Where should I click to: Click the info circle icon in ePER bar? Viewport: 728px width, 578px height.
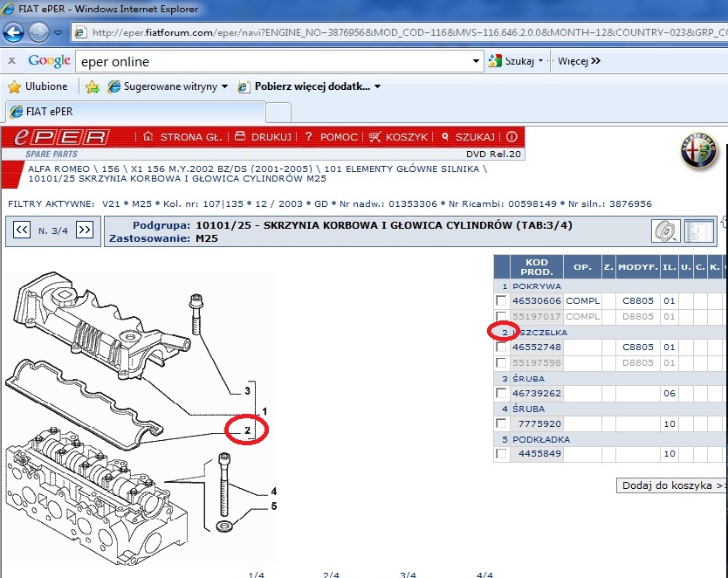(512, 137)
